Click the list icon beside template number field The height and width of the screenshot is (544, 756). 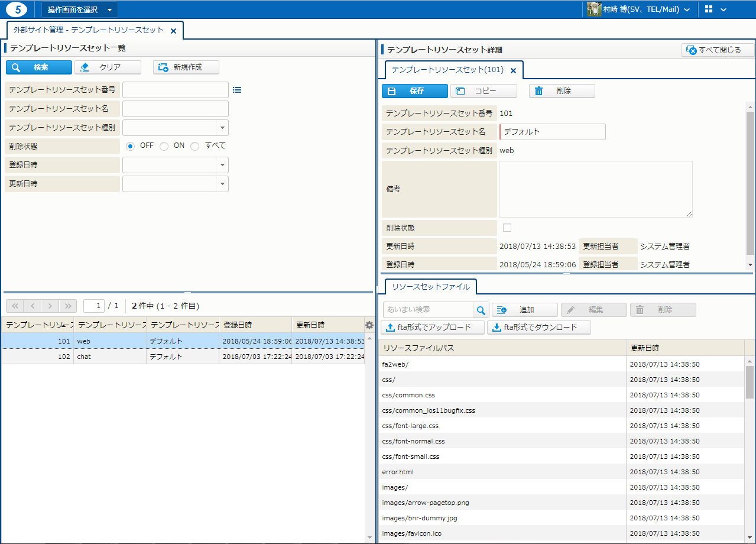237,90
